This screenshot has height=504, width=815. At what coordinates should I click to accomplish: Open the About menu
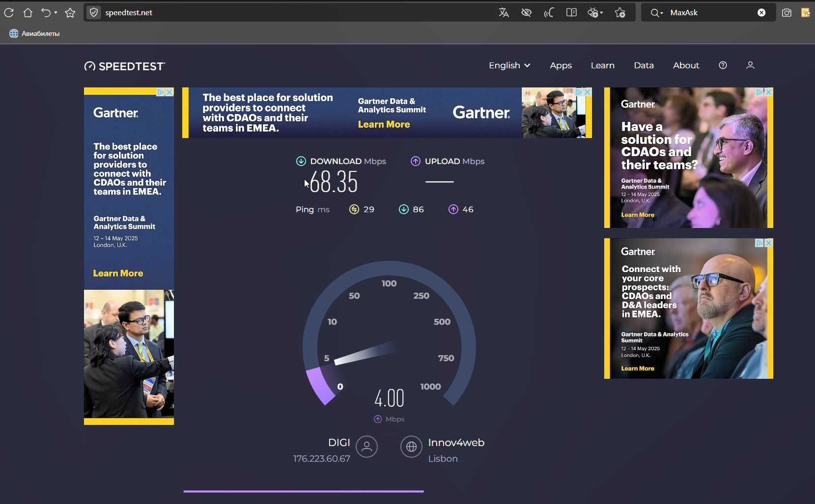click(x=686, y=65)
